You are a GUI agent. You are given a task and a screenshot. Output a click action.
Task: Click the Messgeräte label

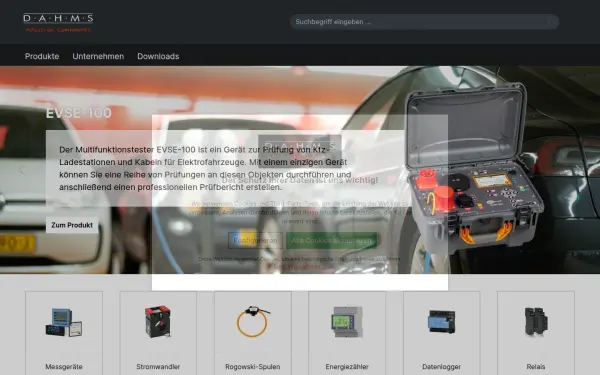click(64, 367)
